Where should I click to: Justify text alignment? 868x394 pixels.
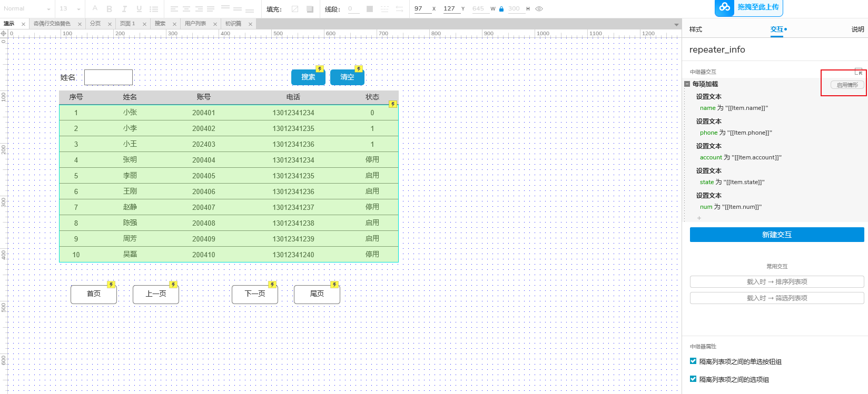click(211, 9)
